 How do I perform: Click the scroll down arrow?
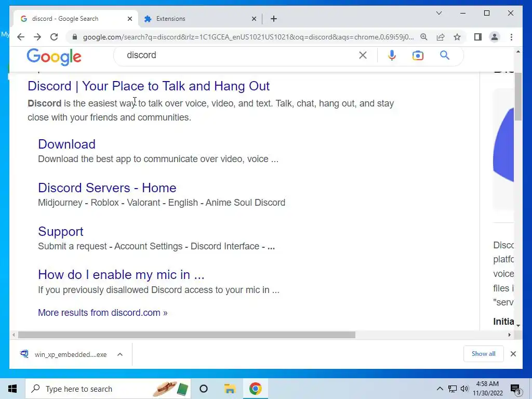pyautogui.click(x=518, y=325)
